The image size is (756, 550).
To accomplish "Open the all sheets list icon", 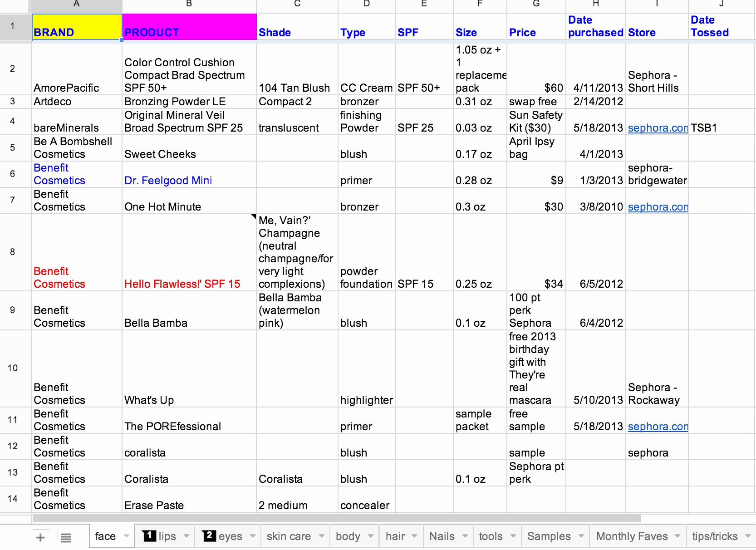I will [x=66, y=538].
